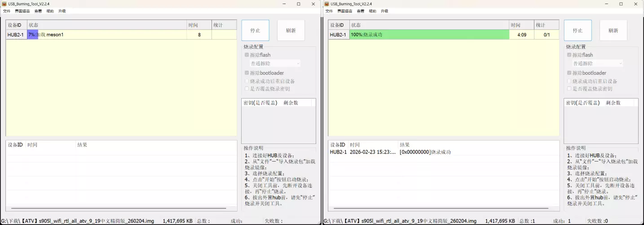Click horizontal log scrollbar in the 100% success window
This screenshot has width=644, height=225.
(441, 208)
